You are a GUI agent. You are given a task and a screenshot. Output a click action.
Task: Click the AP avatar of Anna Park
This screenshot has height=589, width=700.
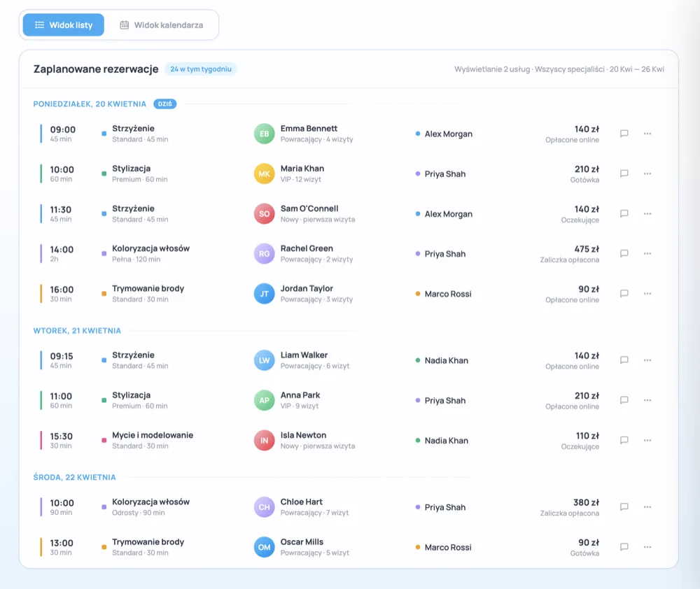click(265, 401)
